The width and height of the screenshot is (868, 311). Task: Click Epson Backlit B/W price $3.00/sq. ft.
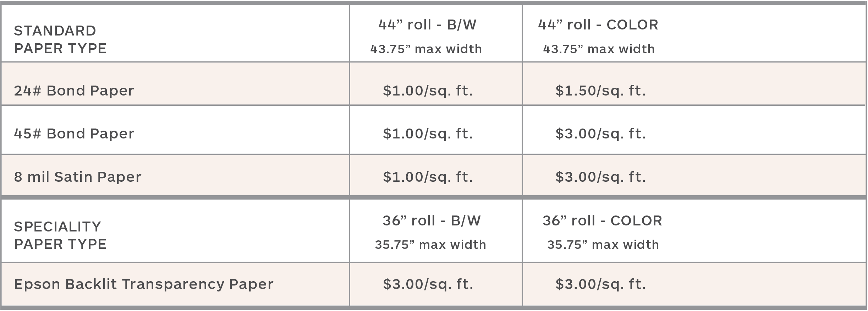428,284
